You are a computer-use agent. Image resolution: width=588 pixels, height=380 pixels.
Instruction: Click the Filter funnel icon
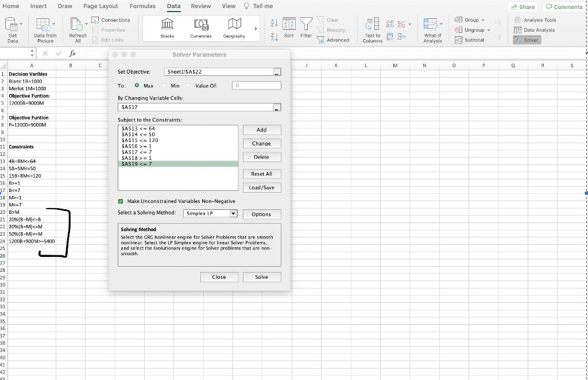[x=306, y=24]
